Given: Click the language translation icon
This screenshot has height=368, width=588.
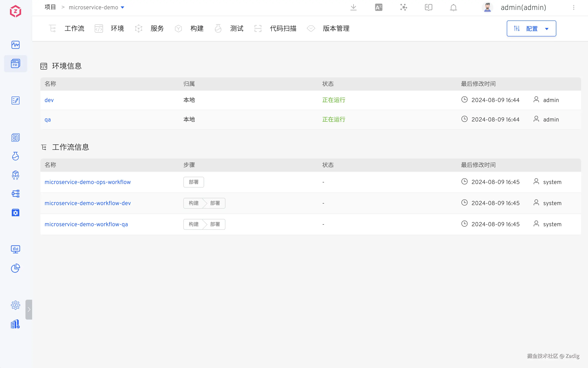Looking at the screenshot, I should tap(379, 7).
